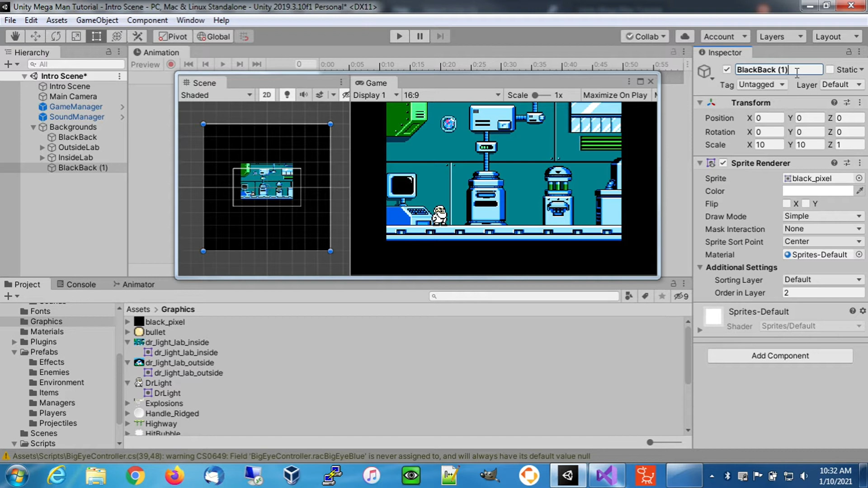The width and height of the screenshot is (868, 488).
Task: Open the Tag dropdown showing Untagged
Action: pyautogui.click(x=762, y=84)
